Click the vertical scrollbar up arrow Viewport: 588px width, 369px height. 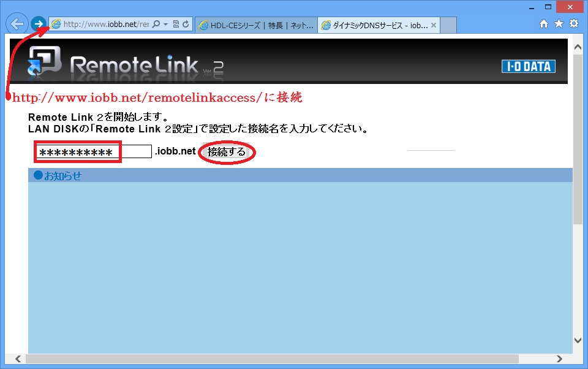point(578,48)
